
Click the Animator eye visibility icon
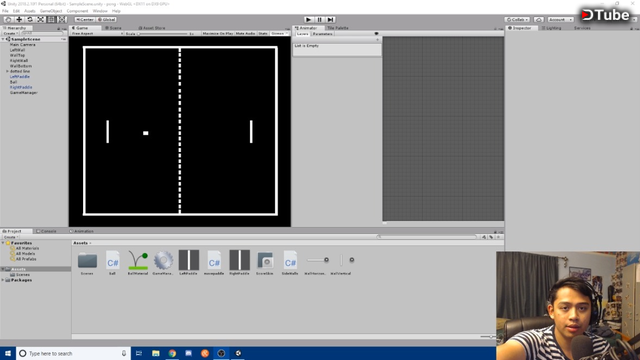(x=376, y=33)
